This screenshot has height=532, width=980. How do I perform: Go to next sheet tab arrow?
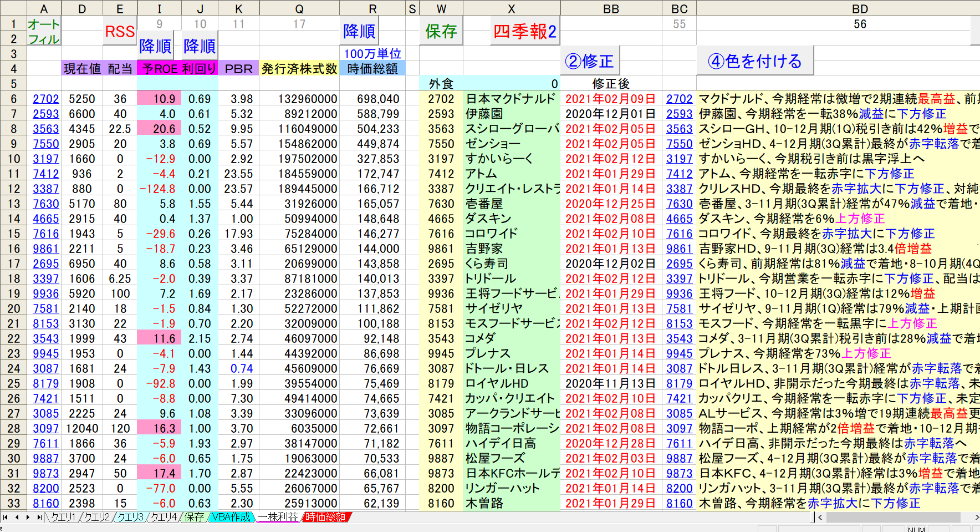[x=28, y=517]
